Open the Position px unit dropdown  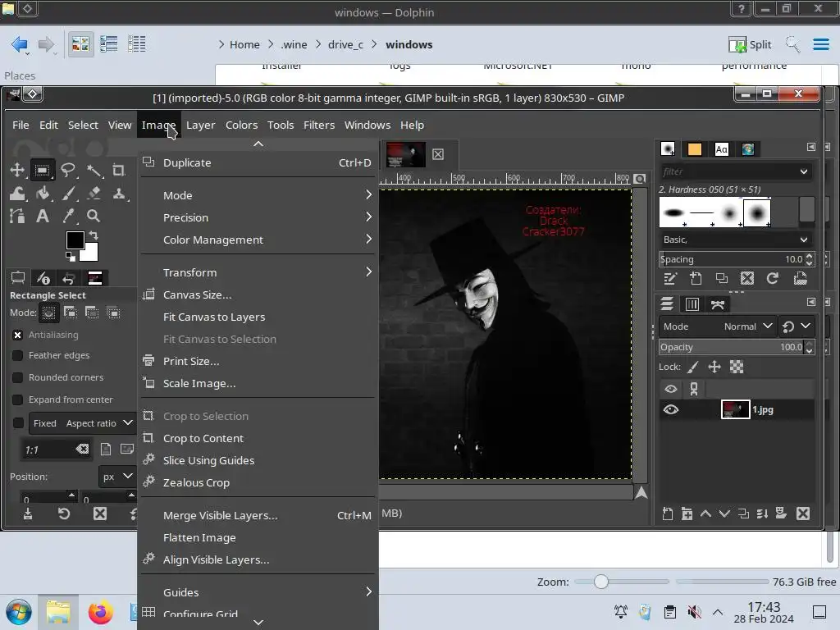117,477
